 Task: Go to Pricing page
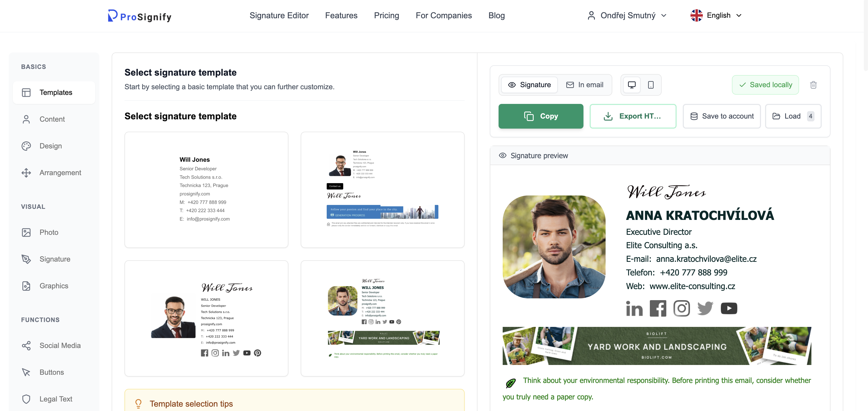[x=386, y=15]
